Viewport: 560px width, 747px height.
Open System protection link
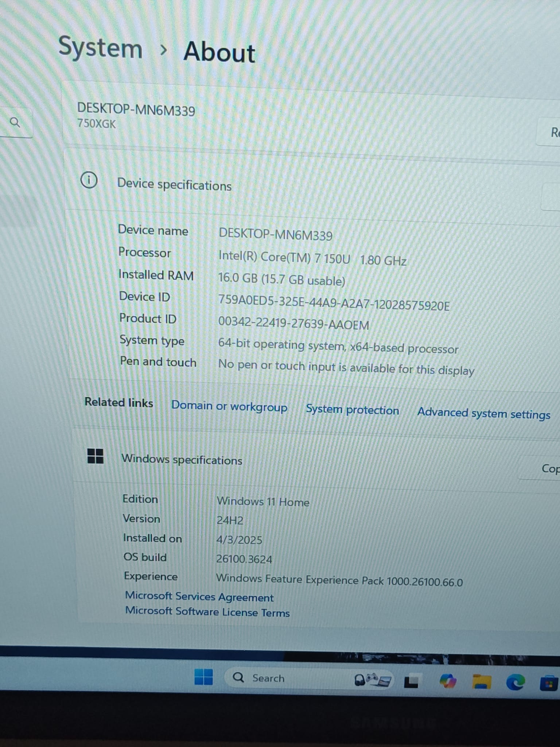click(353, 410)
